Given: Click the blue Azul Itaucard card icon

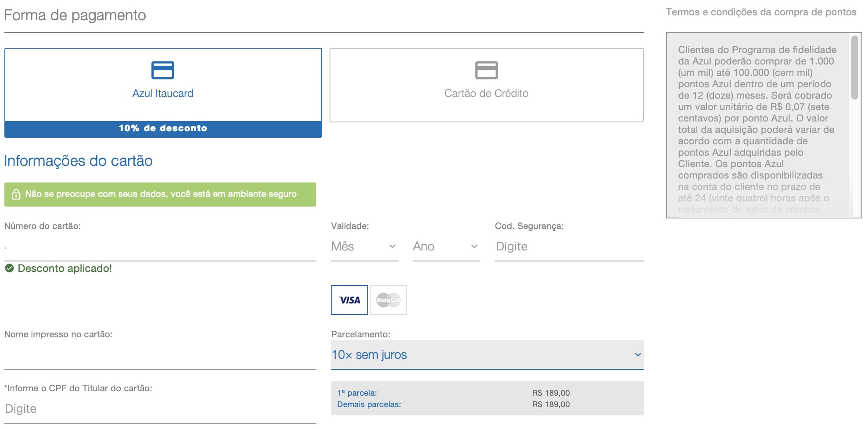Looking at the screenshot, I should coord(163,70).
